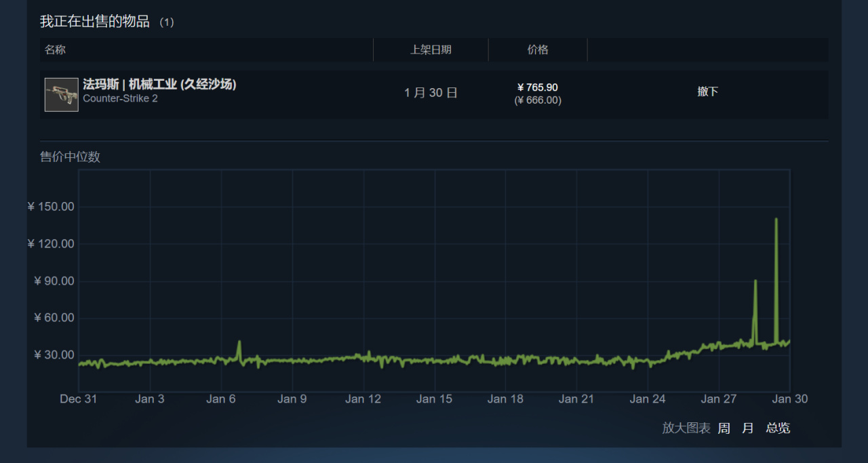
Task: Click the Jan 18 date axis label
Action: tap(506, 399)
